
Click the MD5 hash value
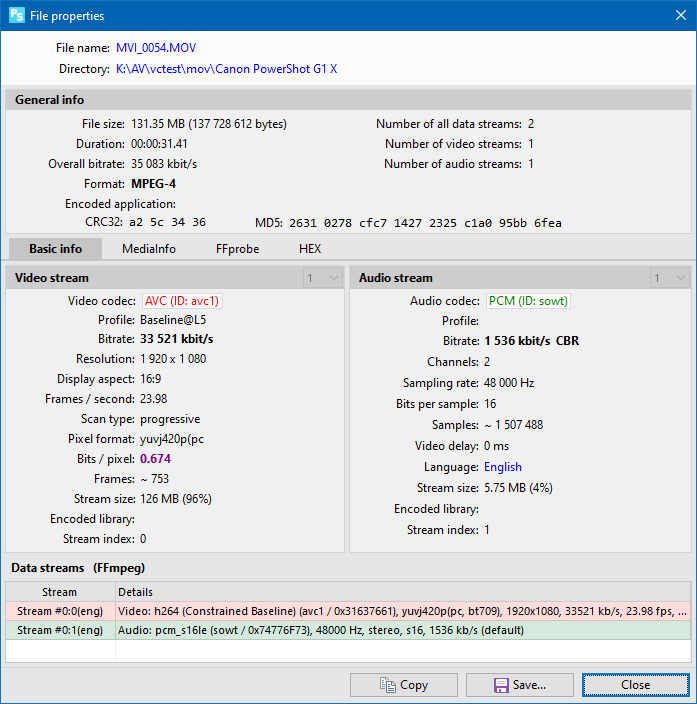[x=425, y=223]
